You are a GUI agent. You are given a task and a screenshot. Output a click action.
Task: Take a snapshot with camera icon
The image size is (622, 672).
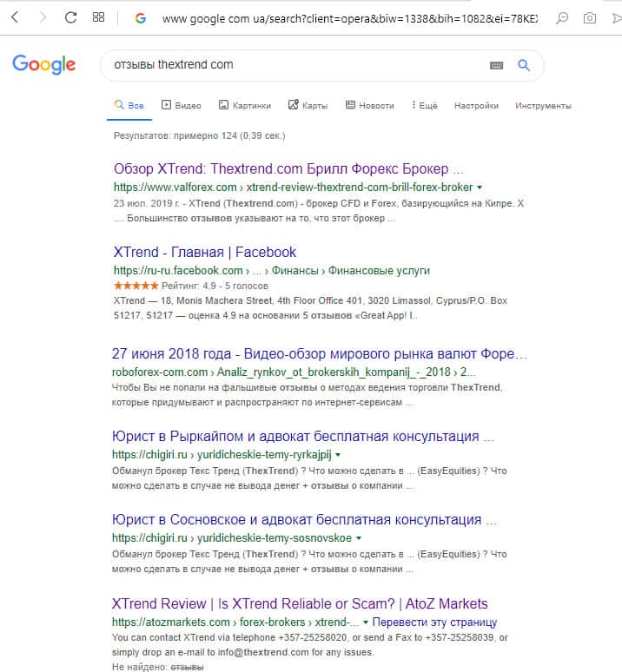[590, 17]
